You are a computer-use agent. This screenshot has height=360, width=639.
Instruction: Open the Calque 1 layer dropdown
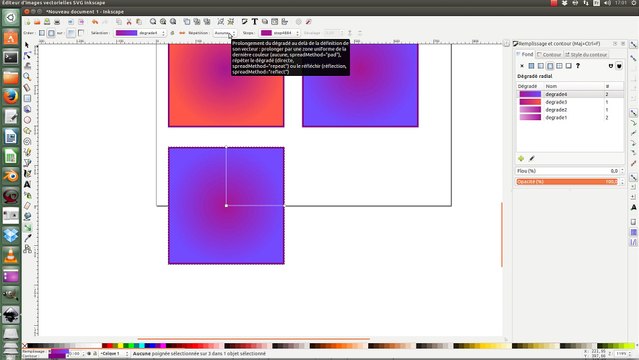(114, 353)
